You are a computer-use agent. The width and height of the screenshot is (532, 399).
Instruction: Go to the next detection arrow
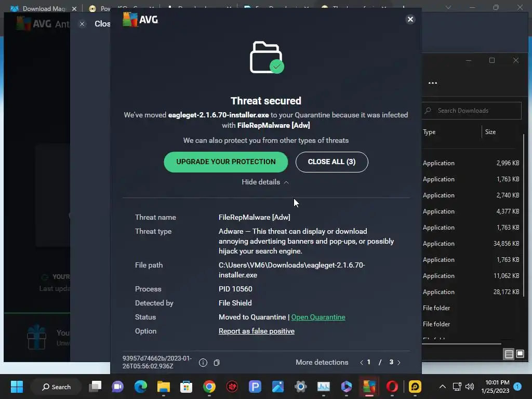tap(398, 362)
